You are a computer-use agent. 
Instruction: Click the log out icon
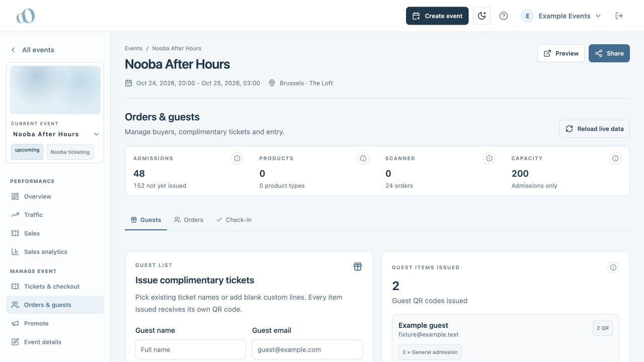coord(619,16)
